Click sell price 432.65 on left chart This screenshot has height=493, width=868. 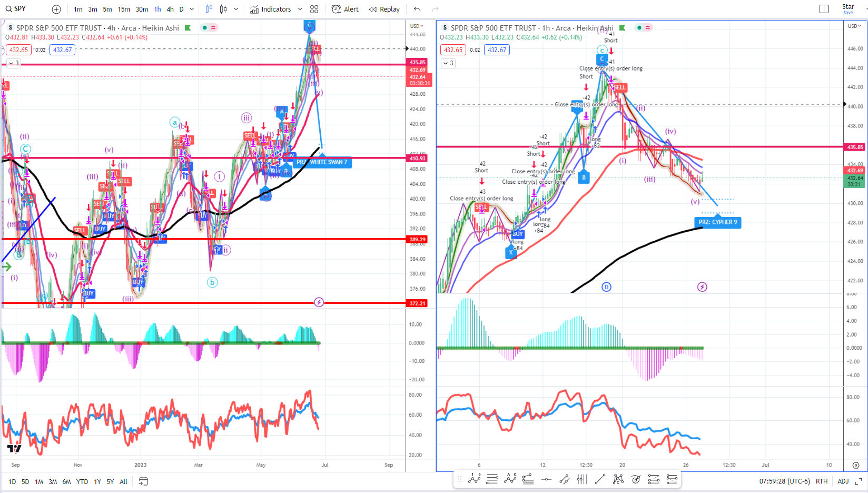click(x=18, y=50)
